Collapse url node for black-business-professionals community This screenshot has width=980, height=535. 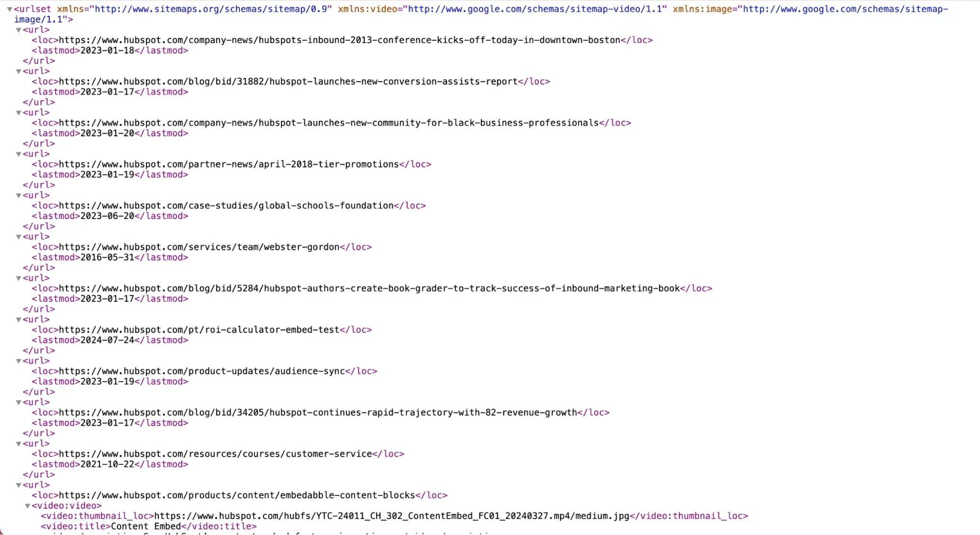(19, 113)
